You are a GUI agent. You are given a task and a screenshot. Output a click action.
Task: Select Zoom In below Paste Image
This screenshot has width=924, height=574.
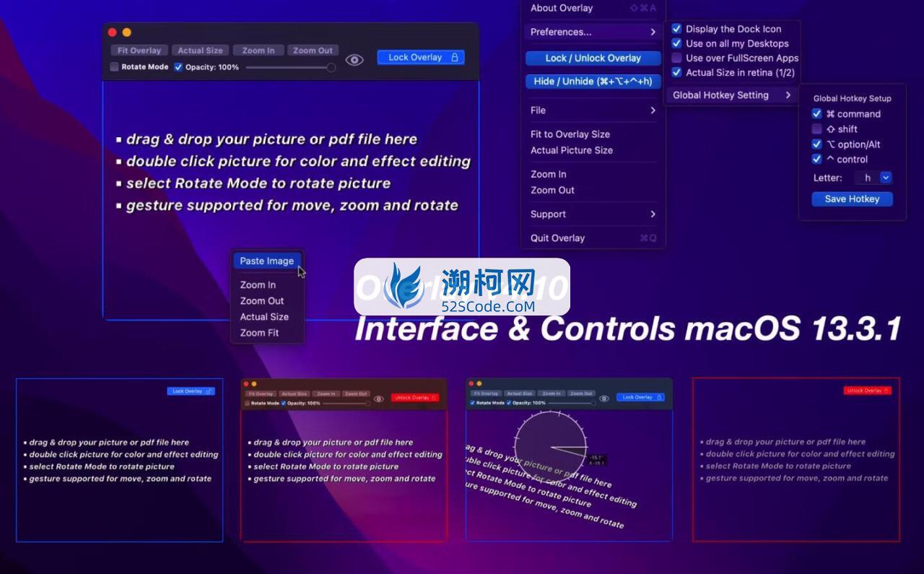pos(258,284)
